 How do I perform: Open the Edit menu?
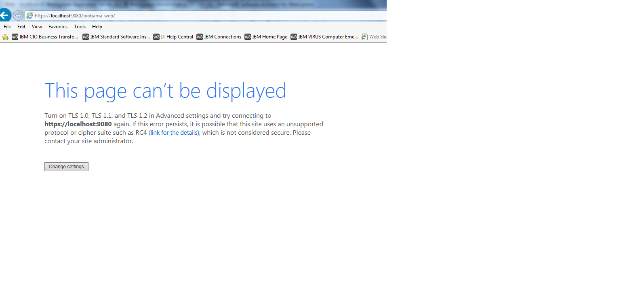click(21, 27)
